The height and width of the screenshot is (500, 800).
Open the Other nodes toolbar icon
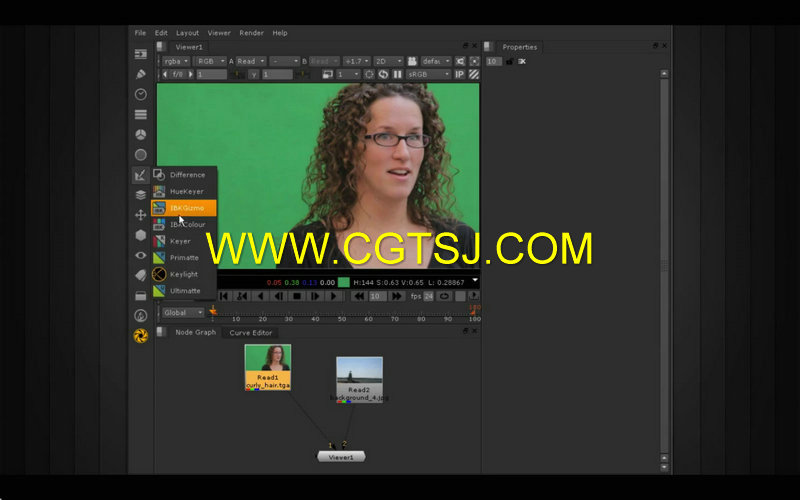(140, 295)
